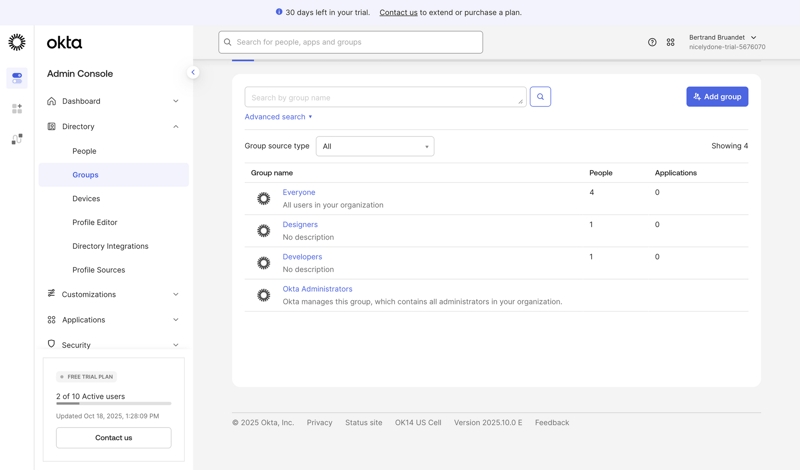Open Devices in the Directory menu
The width and height of the screenshot is (800, 470).
click(x=86, y=199)
